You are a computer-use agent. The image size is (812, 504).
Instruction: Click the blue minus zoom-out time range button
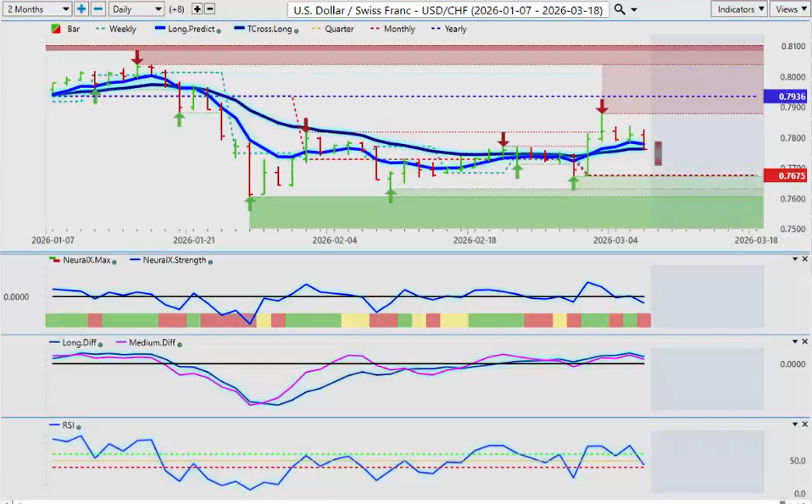point(98,9)
